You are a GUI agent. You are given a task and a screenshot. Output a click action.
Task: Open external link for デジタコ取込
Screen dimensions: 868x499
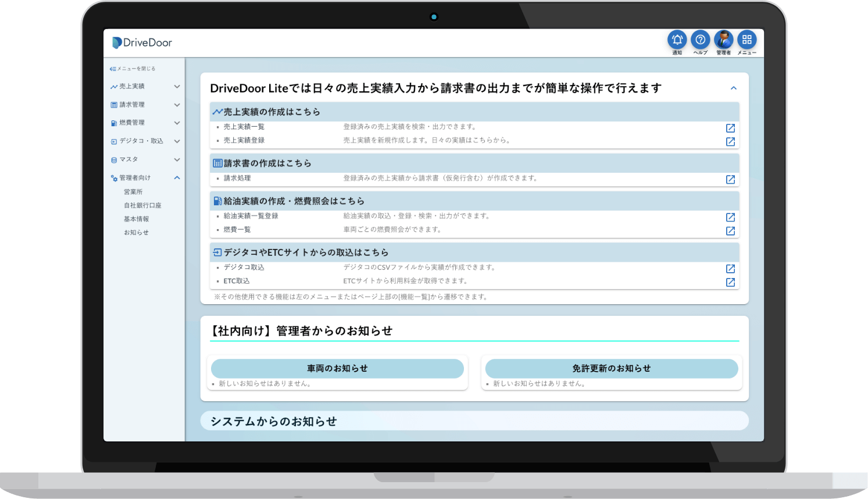click(x=730, y=269)
